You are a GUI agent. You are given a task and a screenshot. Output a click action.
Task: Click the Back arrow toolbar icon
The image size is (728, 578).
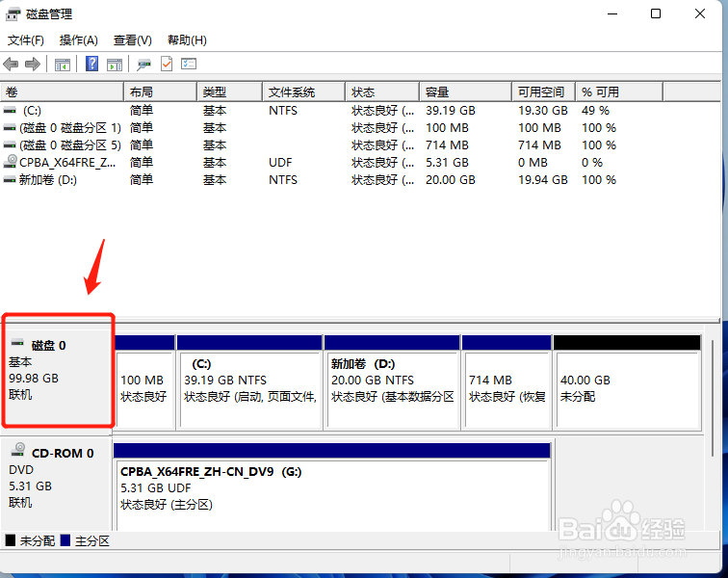(11, 64)
